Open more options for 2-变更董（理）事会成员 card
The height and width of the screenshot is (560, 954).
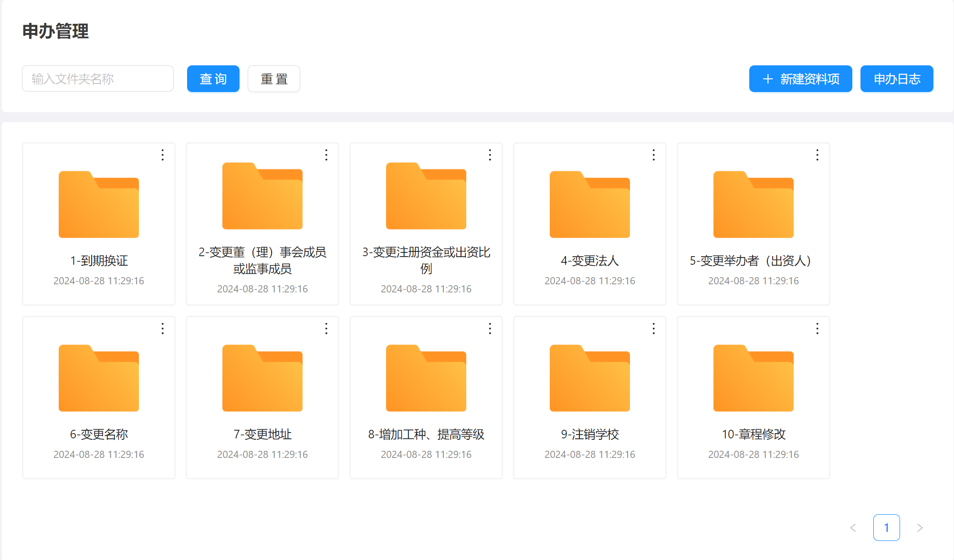pos(326,155)
